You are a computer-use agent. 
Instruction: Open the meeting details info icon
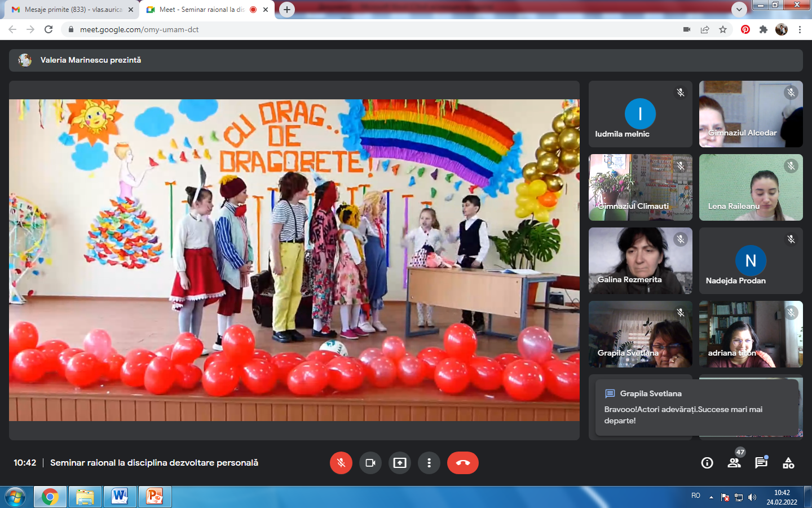[x=707, y=463]
